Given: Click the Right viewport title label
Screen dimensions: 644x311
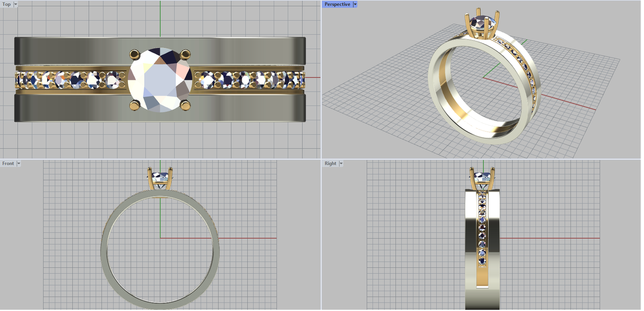Looking at the screenshot, I should coord(330,164).
